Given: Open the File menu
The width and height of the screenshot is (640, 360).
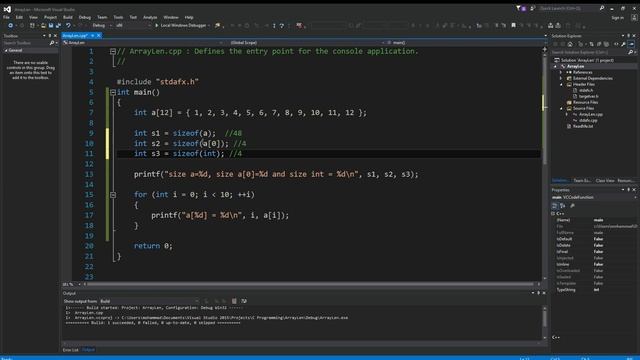Looking at the screenshot, I should pos(6,18).
